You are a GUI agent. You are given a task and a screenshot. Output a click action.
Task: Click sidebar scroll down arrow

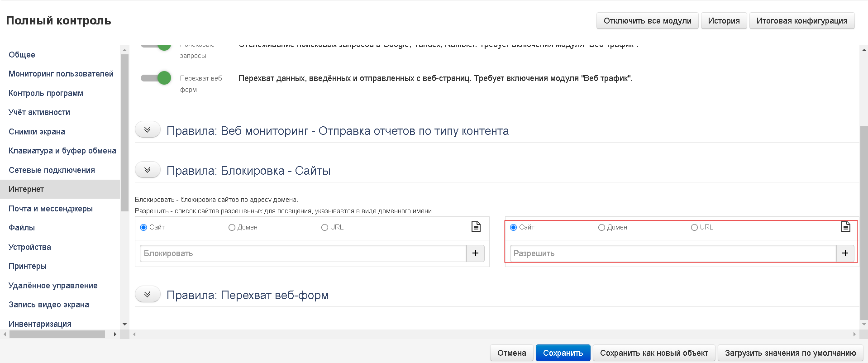pos(125,325)
